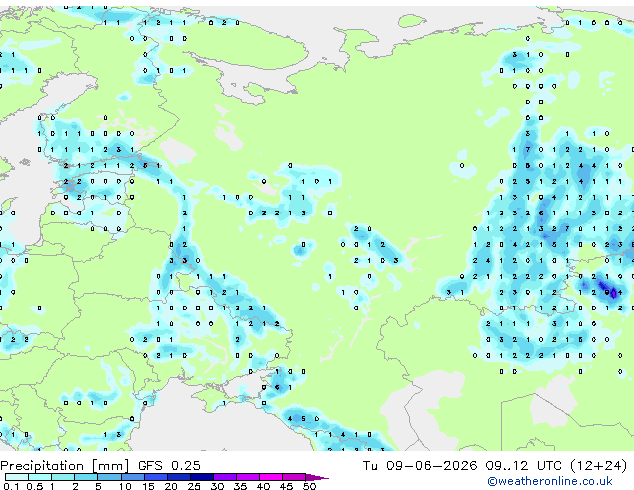
Task: Click the above-50 mm legend arrow tip
Action: tap(317, 478)
